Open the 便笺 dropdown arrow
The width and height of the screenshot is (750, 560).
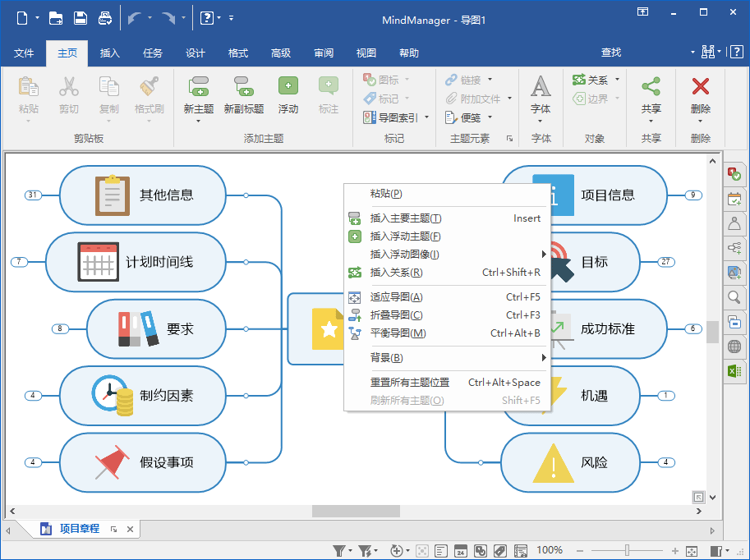tap(490, 117)
